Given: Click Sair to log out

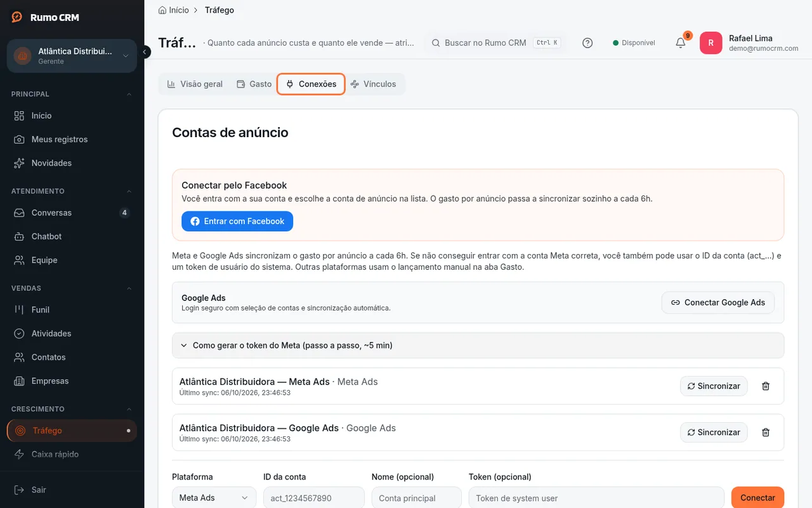Looking at the screenshot, I should tap(72, 490).
